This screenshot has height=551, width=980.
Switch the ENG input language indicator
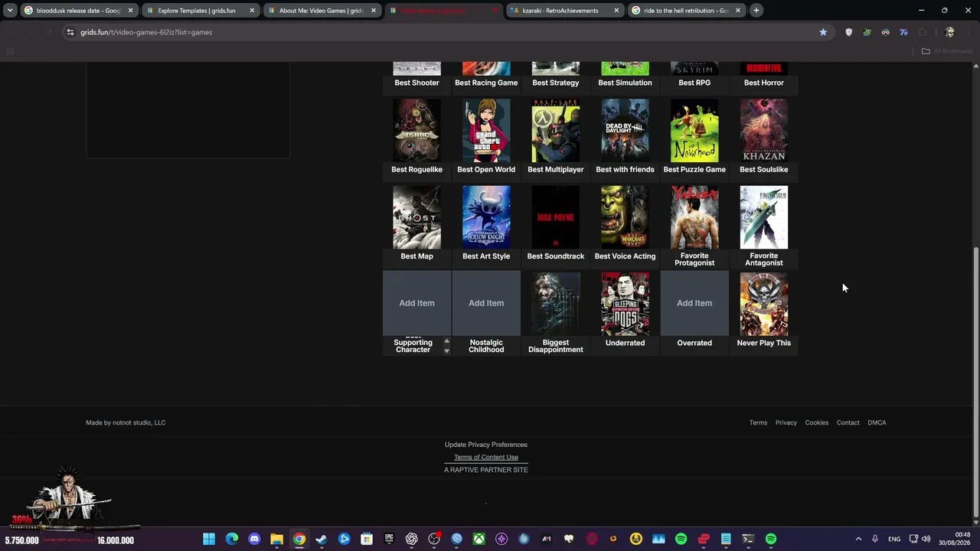point(894,540)
